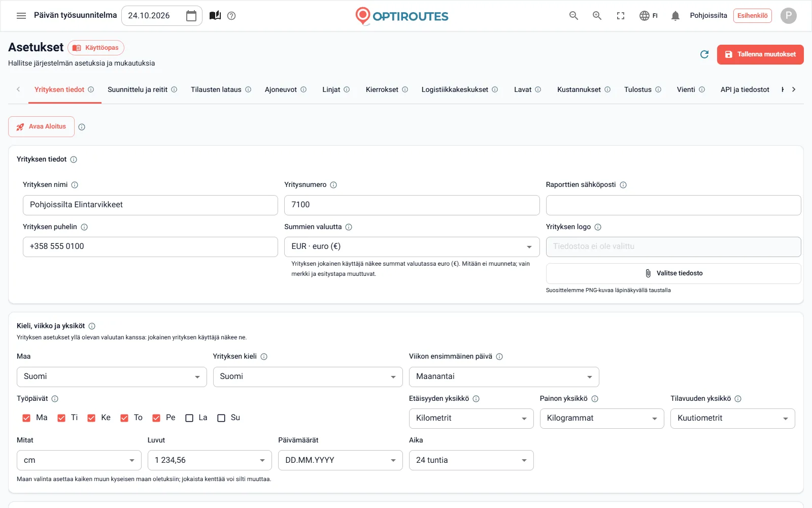Click the refresh icon beside Tallenna muutokset
The image size is (812, 508).
click(704, 54)
